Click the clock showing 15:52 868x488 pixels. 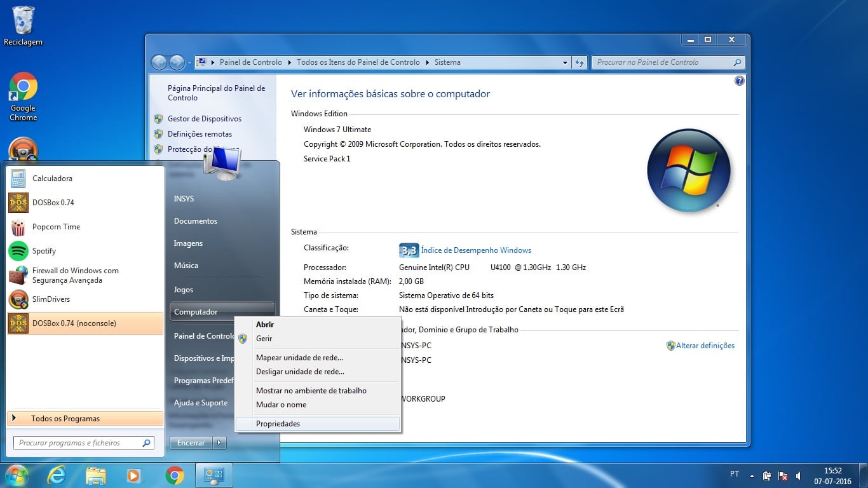pyautogui.click(x=832, y=471)
